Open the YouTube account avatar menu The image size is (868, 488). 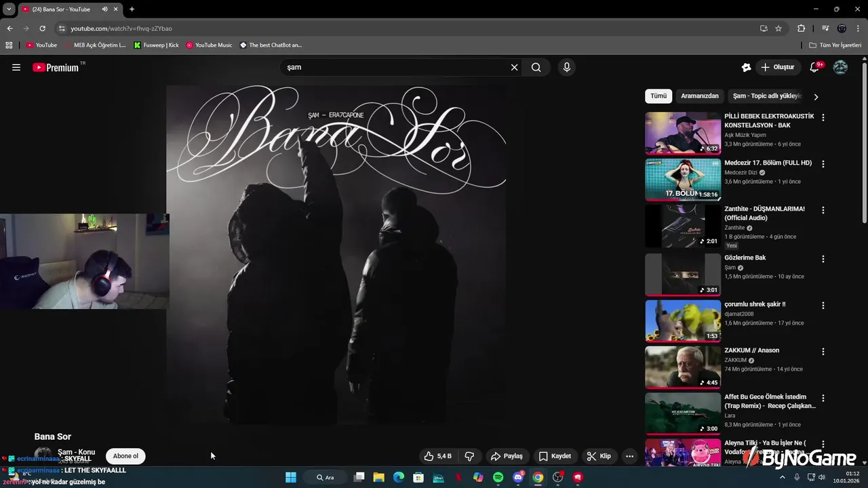[840, 67]
